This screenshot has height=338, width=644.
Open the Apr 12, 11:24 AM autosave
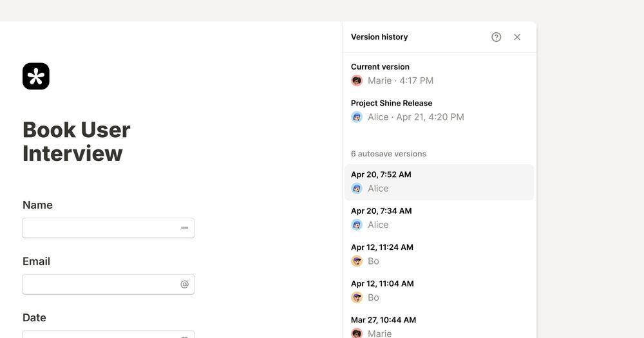(439, 255)
